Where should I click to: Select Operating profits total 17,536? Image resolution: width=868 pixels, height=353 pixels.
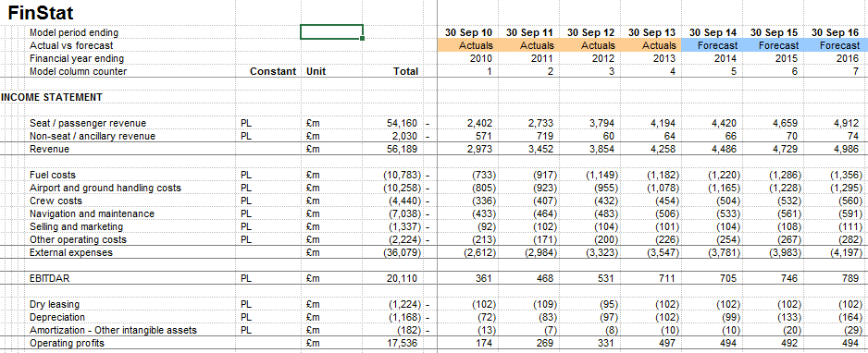point(403,343)
